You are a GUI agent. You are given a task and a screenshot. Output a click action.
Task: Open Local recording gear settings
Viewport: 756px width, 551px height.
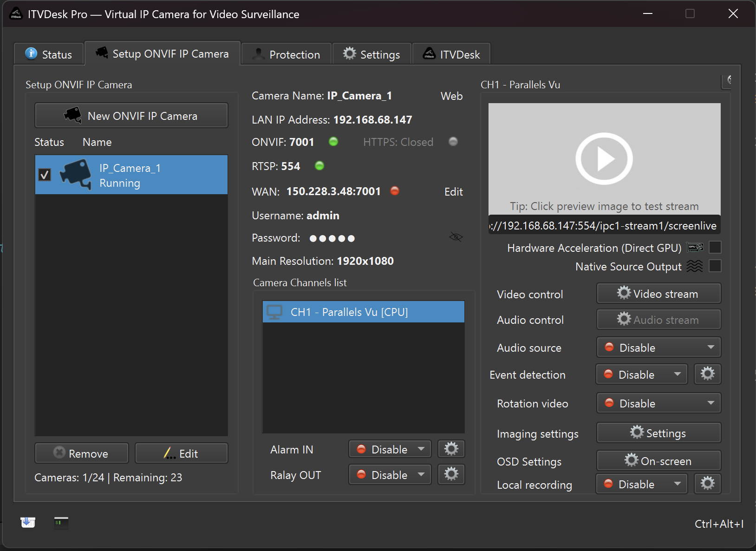point(708,484)
